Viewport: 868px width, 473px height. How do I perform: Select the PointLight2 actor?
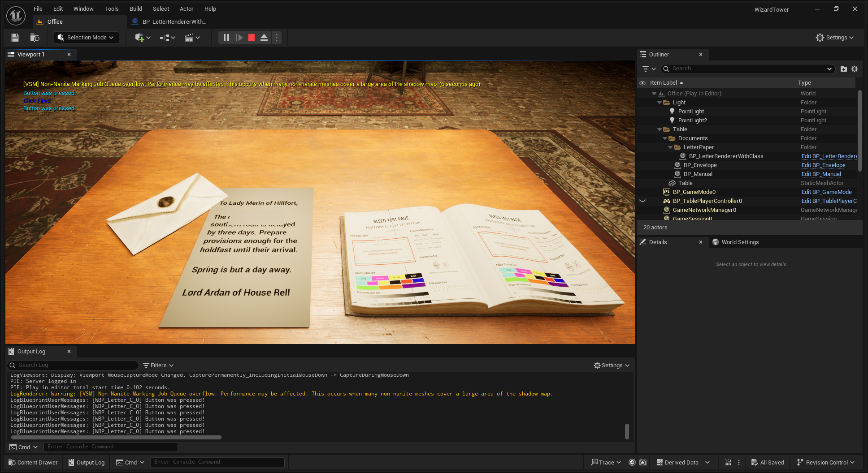point(692,120)
